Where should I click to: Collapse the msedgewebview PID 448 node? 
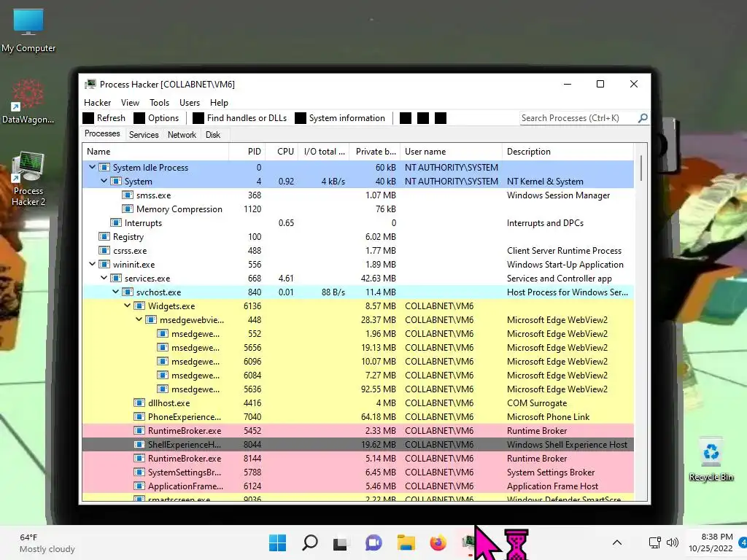point(139,319)
